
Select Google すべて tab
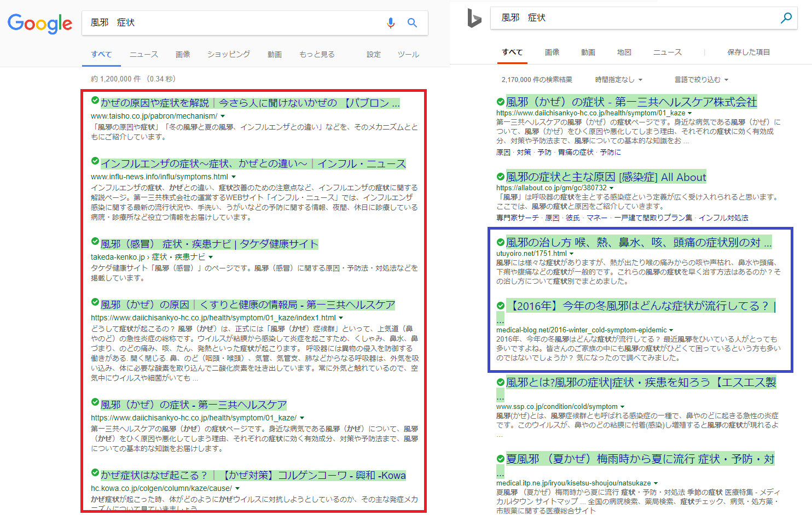click(101, 54)
